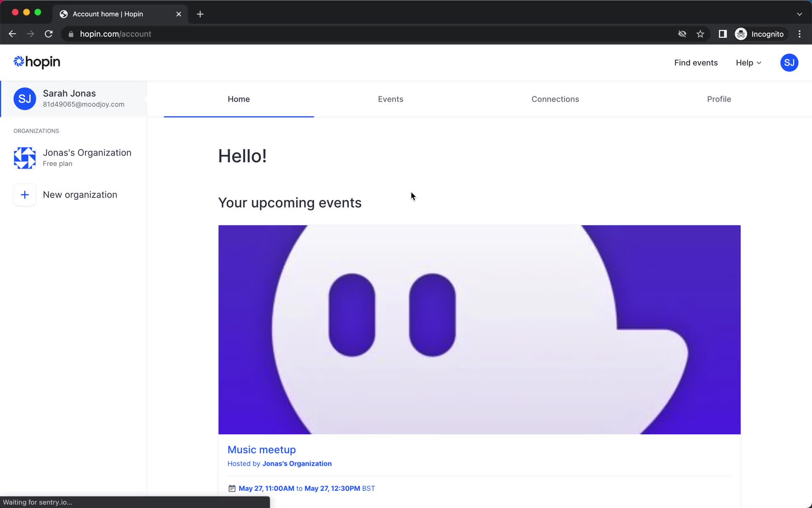Click the Jonas's Organization logo icon
Screen dimensions: 812x508
25,157
